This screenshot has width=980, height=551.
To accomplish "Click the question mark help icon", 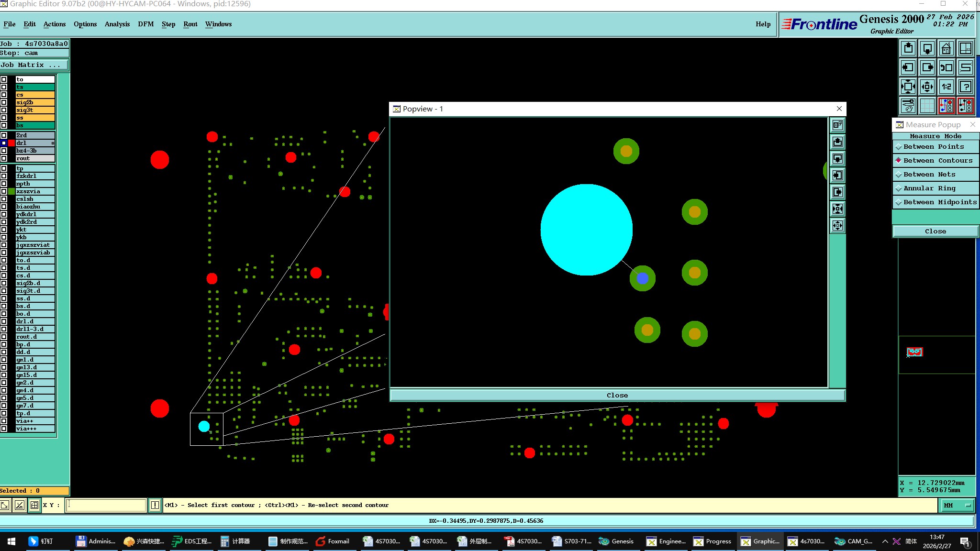I will (x=966, y=87).
